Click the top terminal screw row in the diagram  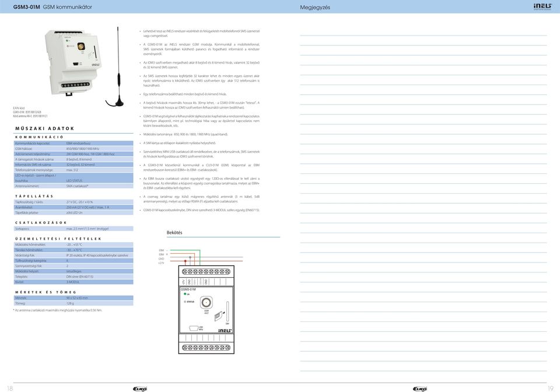click(x=206, y=272)
